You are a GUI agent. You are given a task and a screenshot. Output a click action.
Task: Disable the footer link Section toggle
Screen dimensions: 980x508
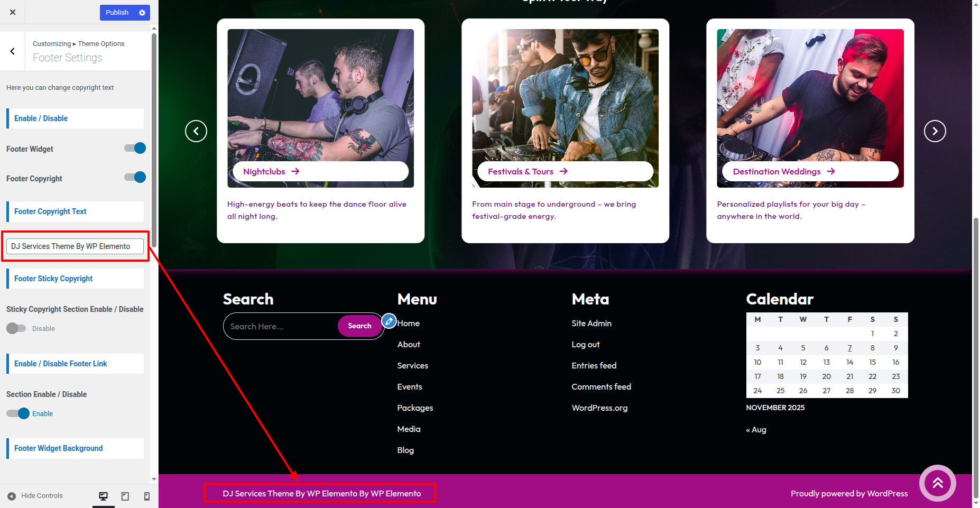[18, 413]
